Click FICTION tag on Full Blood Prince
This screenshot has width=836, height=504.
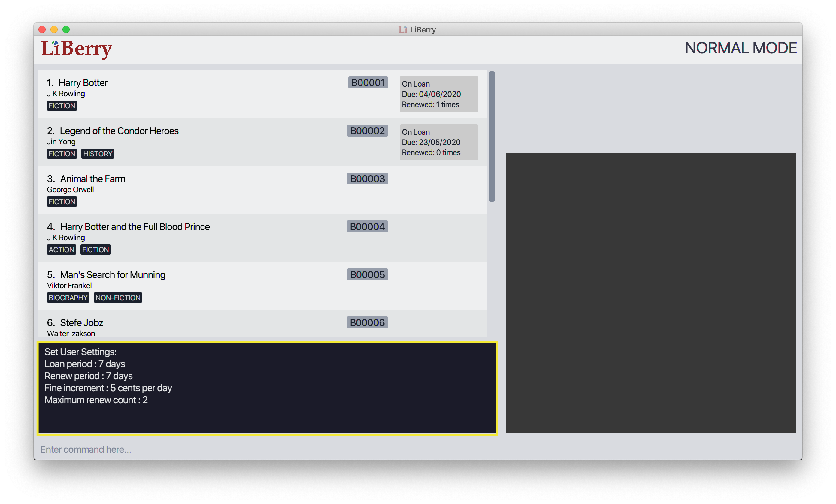pos(95,250)
